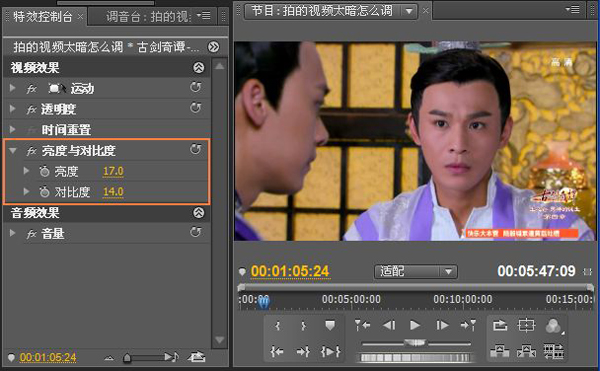Click the effects panel scrollbar up arrow
This screenshot has width=600, height=371.
coord(220,66)
